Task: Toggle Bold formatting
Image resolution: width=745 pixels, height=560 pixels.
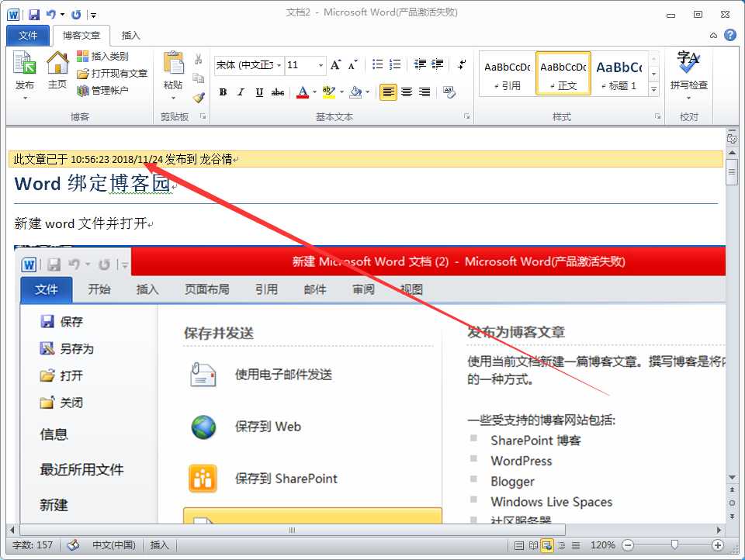Action: point(223,92)
